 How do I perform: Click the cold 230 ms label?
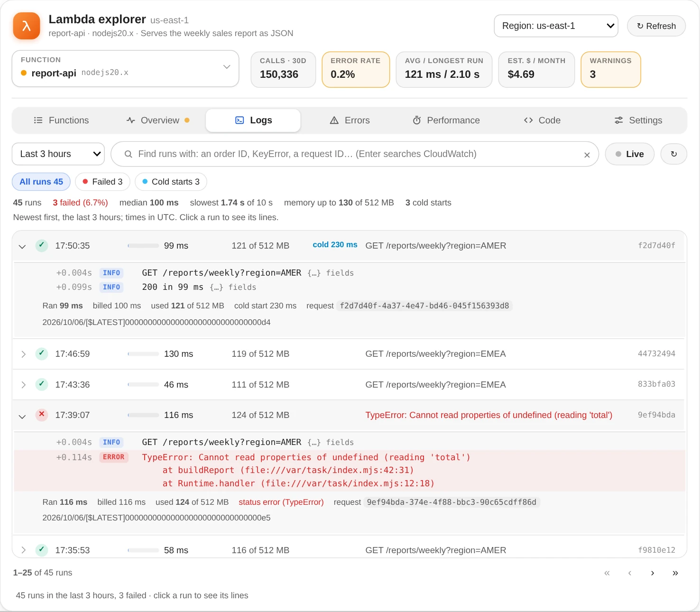click(335, 245)
